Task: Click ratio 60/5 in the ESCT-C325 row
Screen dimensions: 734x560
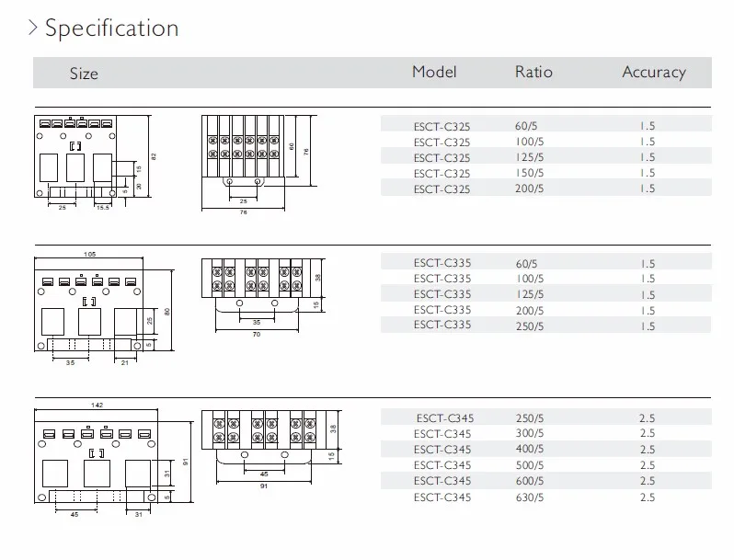Action: [x=526, y=126]
